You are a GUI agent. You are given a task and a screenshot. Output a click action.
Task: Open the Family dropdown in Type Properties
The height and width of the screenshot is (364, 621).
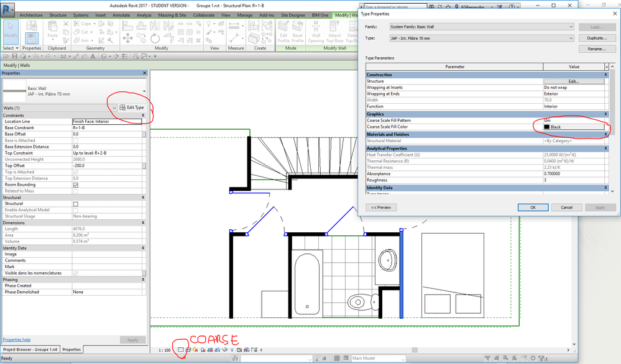click(481, 27)
